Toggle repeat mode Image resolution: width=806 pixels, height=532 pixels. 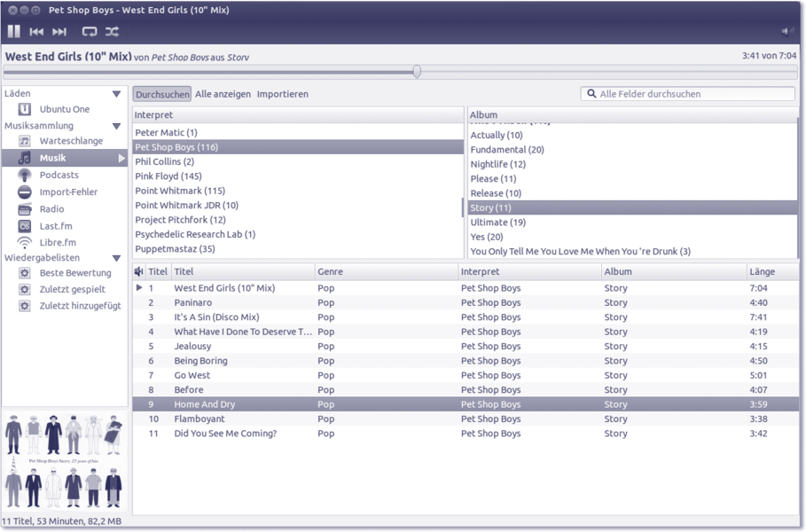(x=90, y=32)
